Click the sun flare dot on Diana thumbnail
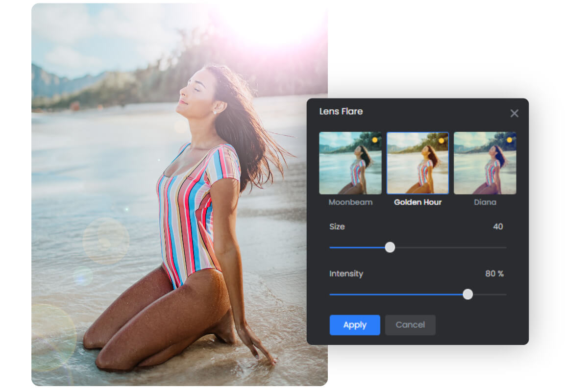The height and width of the screenshot is (392, 588). click(510, 139)
